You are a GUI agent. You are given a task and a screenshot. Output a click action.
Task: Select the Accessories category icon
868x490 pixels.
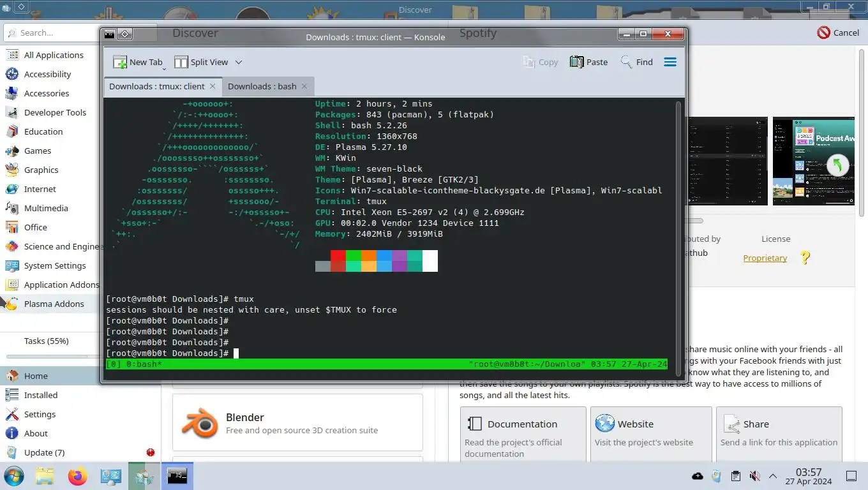coord(12,93)
